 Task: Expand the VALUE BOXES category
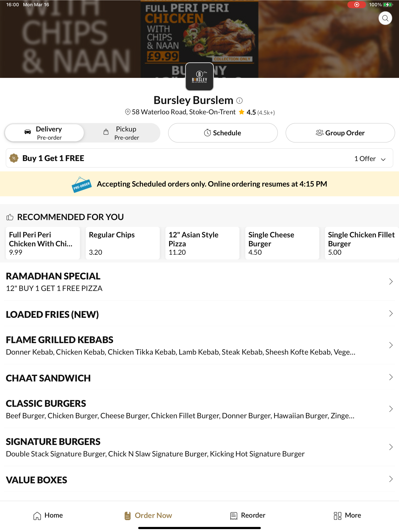click(x=199, y=479)
